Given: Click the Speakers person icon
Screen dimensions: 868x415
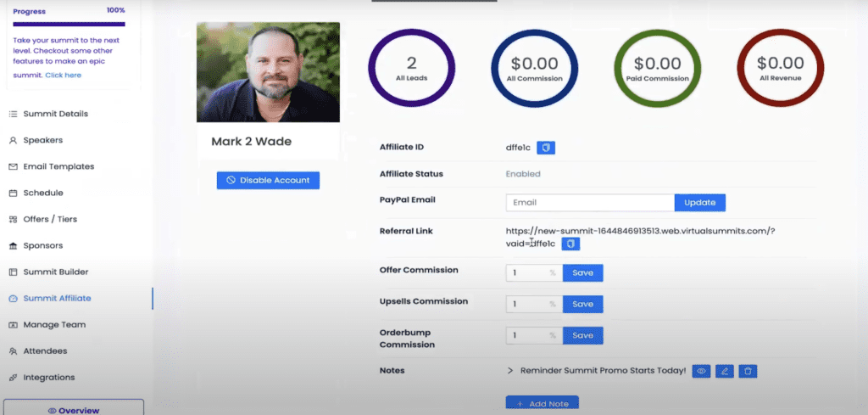Looking at the screenshot, I should pyautogui.click(x=14, y=140).
